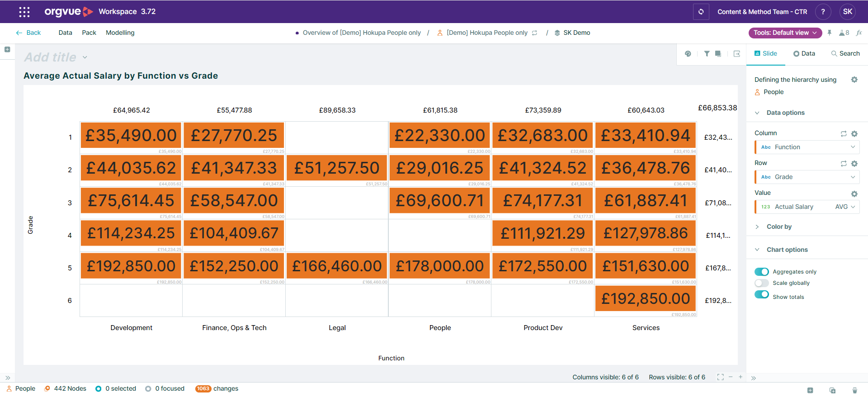868x397 pixels.
Task: Open the Row Grade dropdown
Action: [x=807, y=177]
